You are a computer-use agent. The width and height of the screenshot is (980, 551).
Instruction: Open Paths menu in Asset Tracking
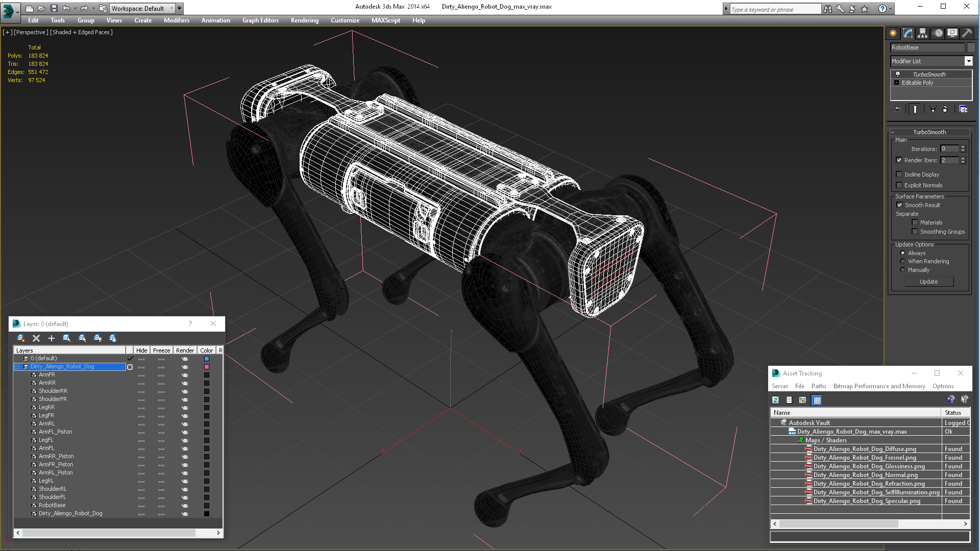click(819, 386)
